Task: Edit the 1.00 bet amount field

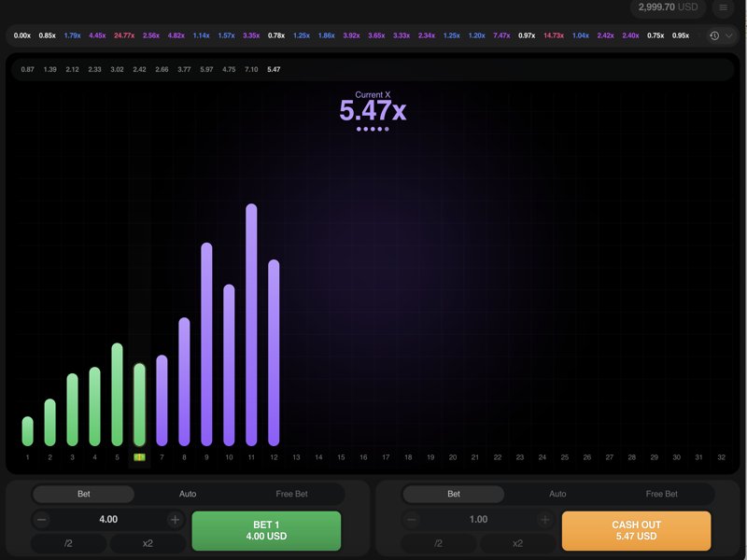Action: pyautogui.click(x=478, y=520)
